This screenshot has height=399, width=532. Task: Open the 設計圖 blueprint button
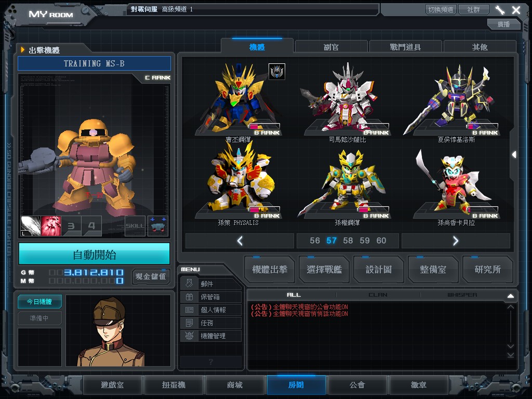click(x=379, y=270)
